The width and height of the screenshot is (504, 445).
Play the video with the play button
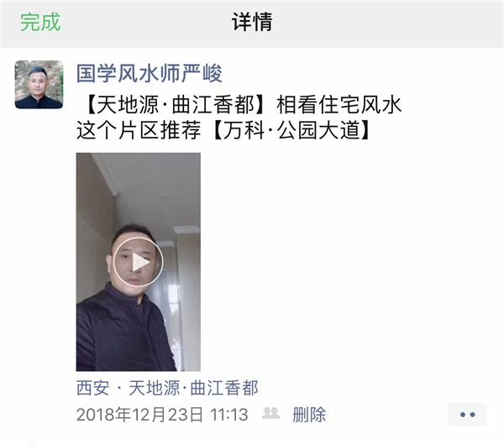(x=138, y=262)
